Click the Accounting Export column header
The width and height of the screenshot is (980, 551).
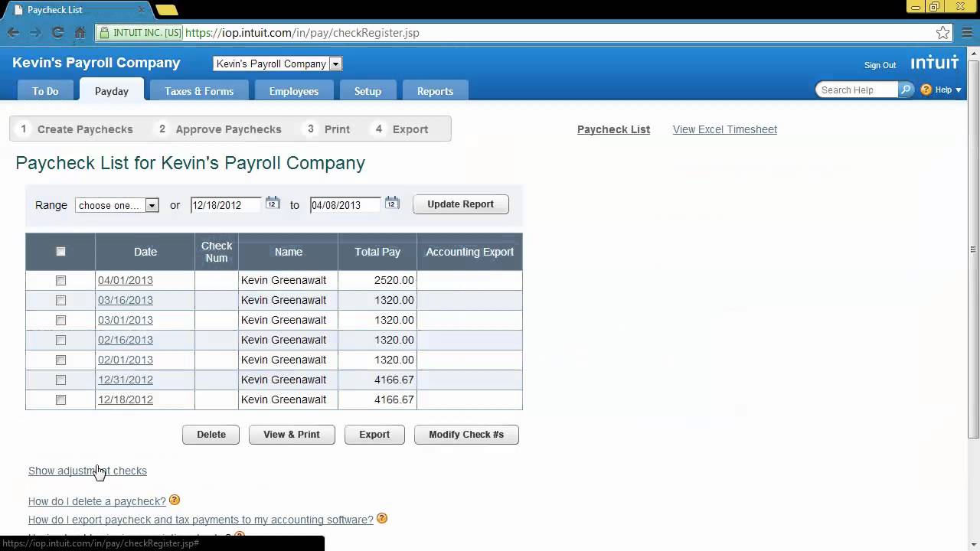470,252
